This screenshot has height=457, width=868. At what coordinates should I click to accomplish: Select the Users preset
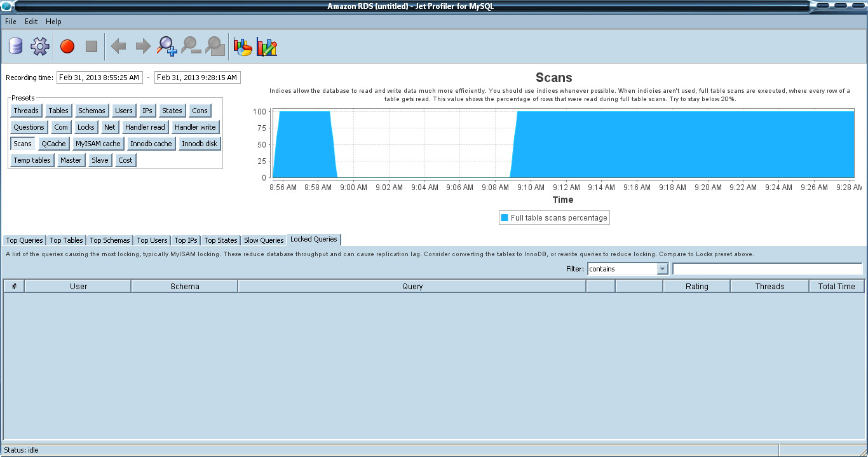tap(124, 111)
